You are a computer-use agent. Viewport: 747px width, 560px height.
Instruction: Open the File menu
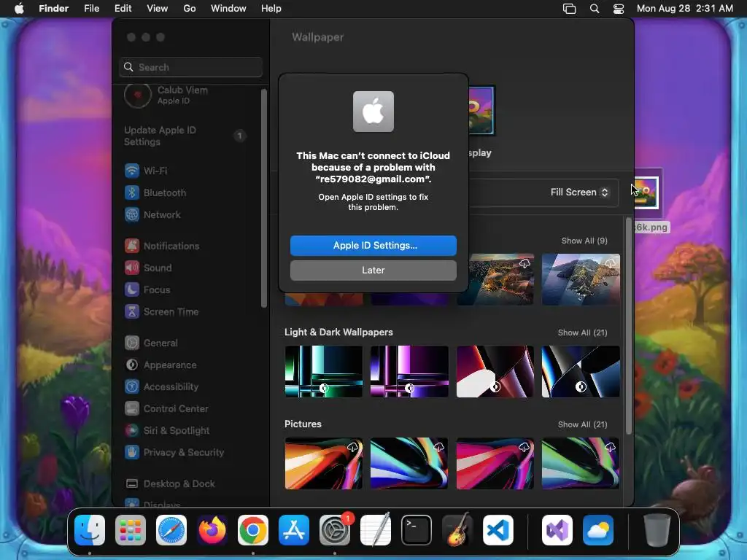[x=91, y=9]
